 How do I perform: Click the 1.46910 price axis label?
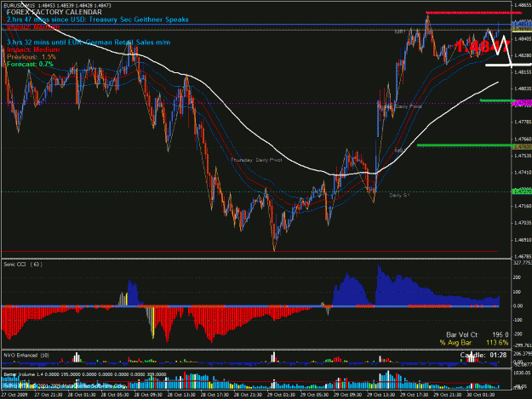click(523, 240)
